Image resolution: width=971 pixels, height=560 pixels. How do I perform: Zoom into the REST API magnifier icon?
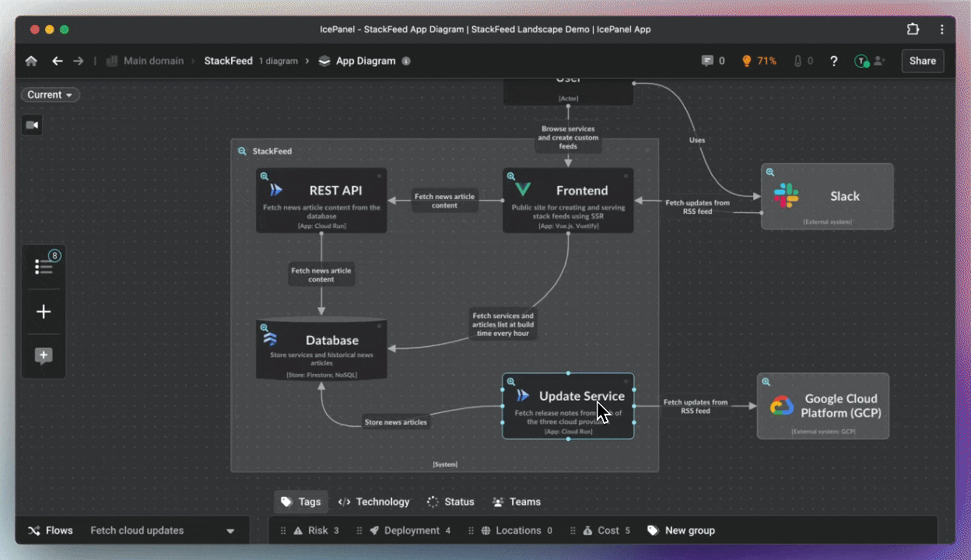265,177
